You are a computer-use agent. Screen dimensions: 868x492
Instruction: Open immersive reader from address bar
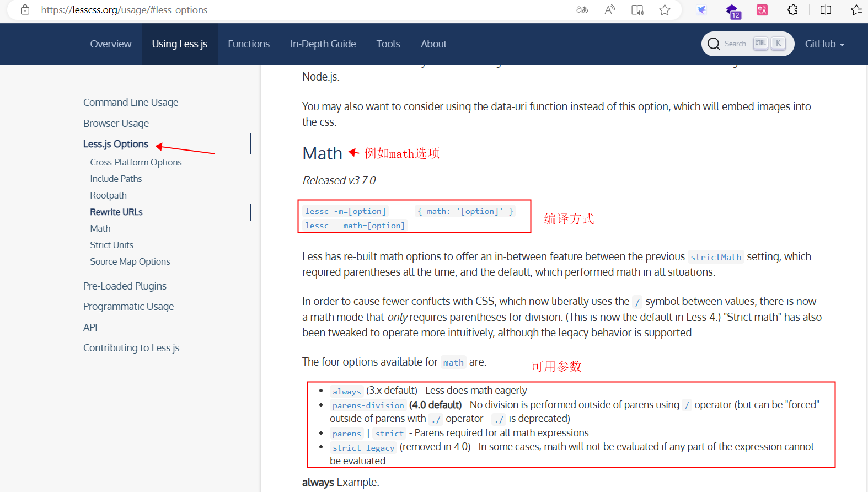pyautogui.click(x=637, y=10)
